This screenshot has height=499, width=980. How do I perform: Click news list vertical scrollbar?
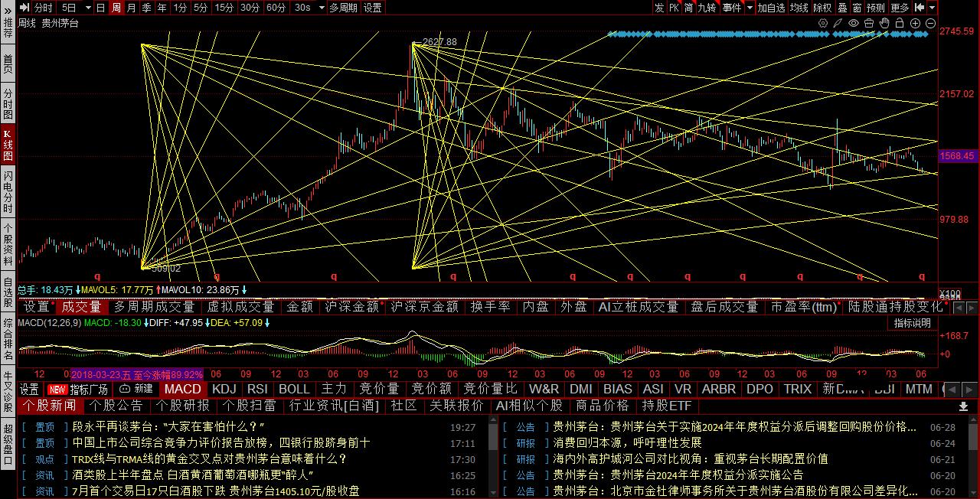pyautogui.click(x=493, y=436)
